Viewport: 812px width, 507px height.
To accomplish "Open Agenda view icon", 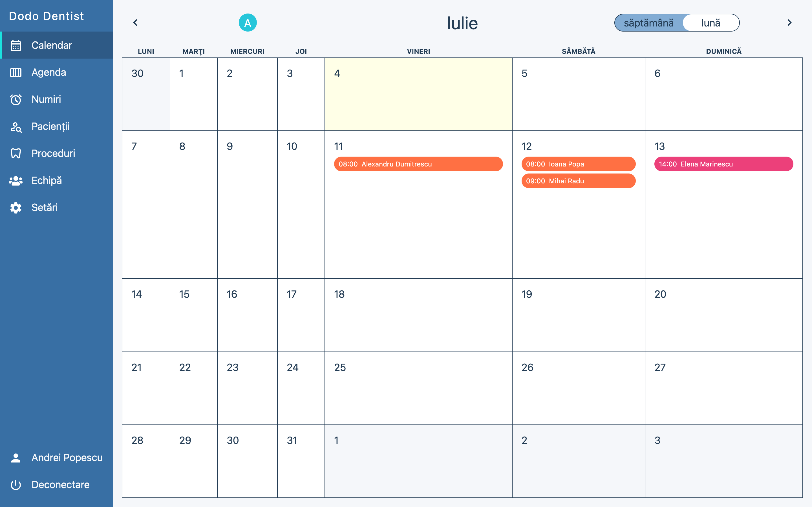I will pyautogui.click(x=16, y=72).
